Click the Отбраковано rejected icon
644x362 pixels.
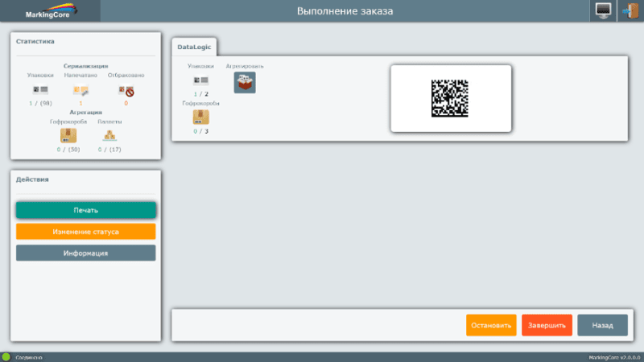coord(126,91)
